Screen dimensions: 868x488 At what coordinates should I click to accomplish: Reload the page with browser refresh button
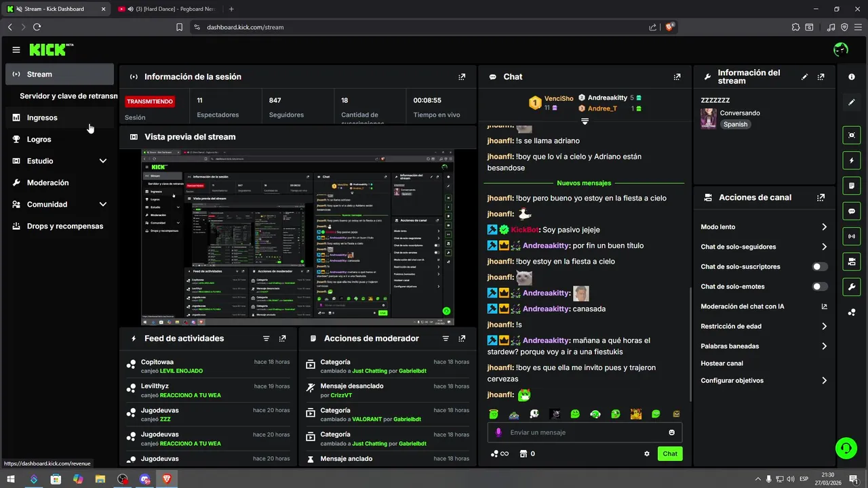coord(37,27)
